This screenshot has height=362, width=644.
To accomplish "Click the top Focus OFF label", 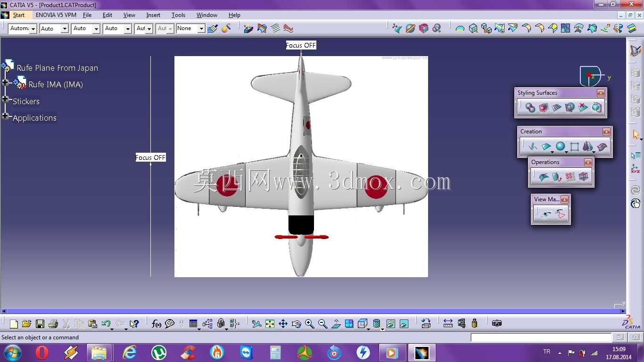I will 301,45.
